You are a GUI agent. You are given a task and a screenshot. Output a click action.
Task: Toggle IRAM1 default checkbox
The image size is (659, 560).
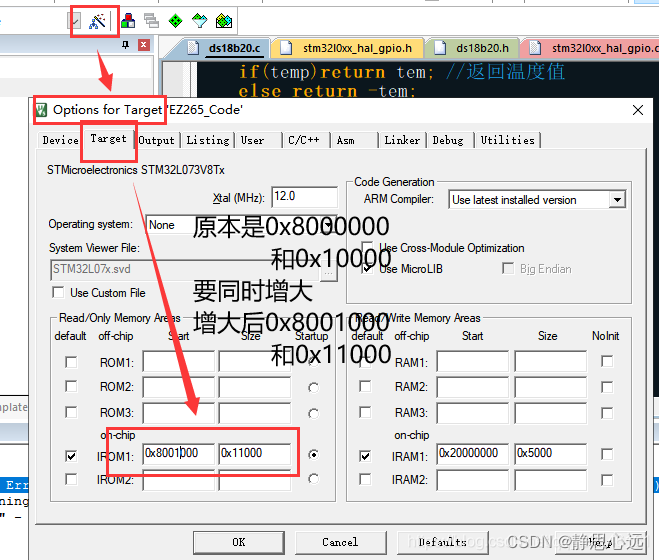[365, 456]
